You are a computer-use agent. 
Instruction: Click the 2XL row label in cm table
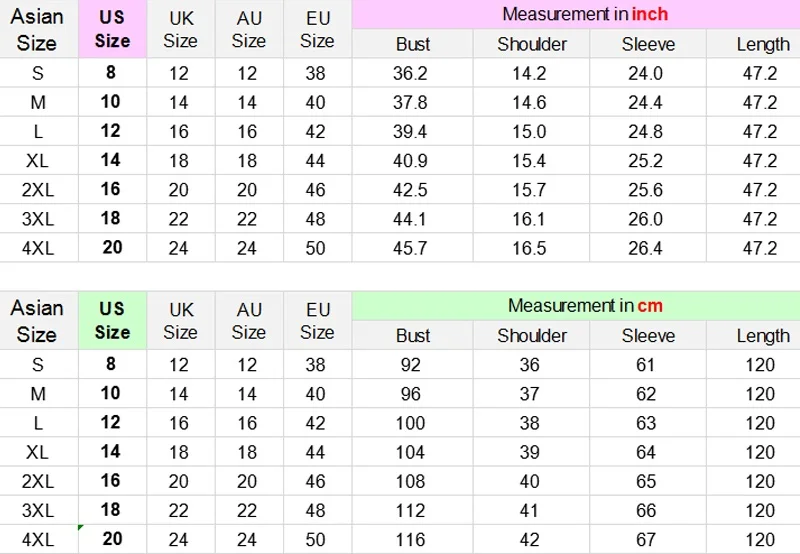point(39,481)
